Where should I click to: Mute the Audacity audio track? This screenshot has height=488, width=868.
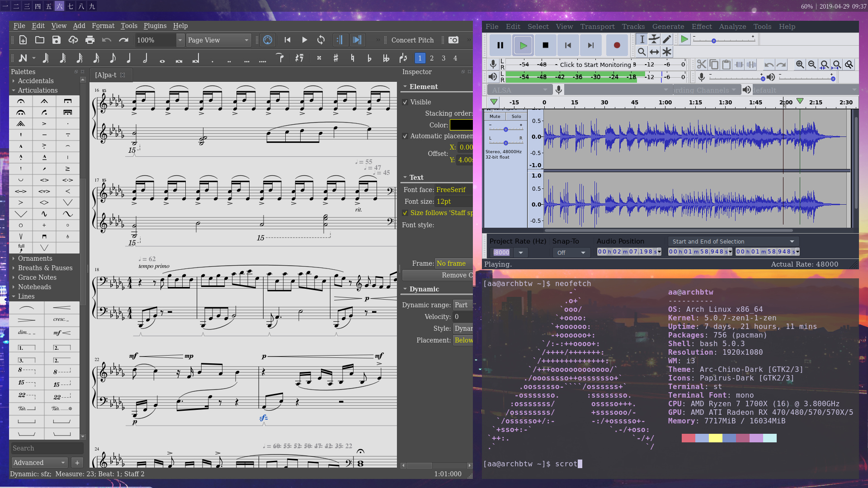point(495,117)
